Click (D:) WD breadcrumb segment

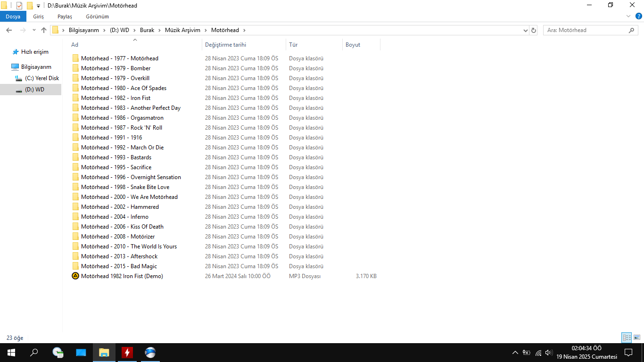point(119,30)
